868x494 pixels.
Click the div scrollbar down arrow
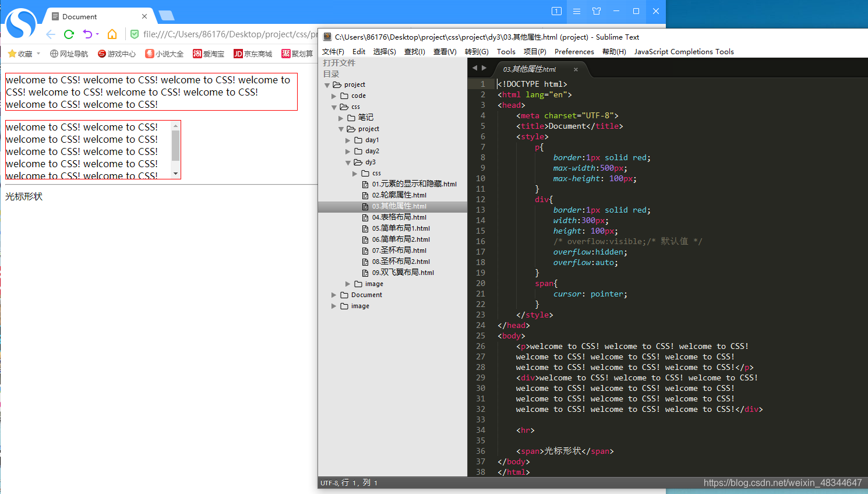[175, 174]
